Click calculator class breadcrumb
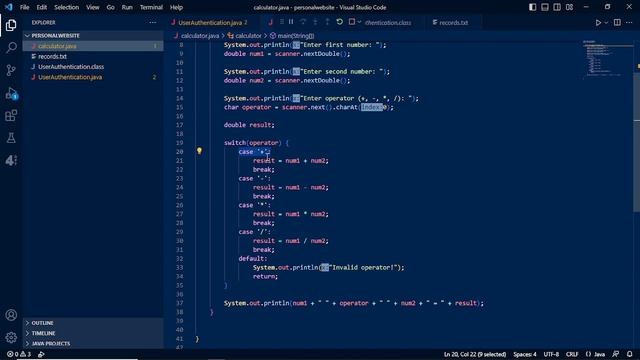 click(x=248, y=36)
